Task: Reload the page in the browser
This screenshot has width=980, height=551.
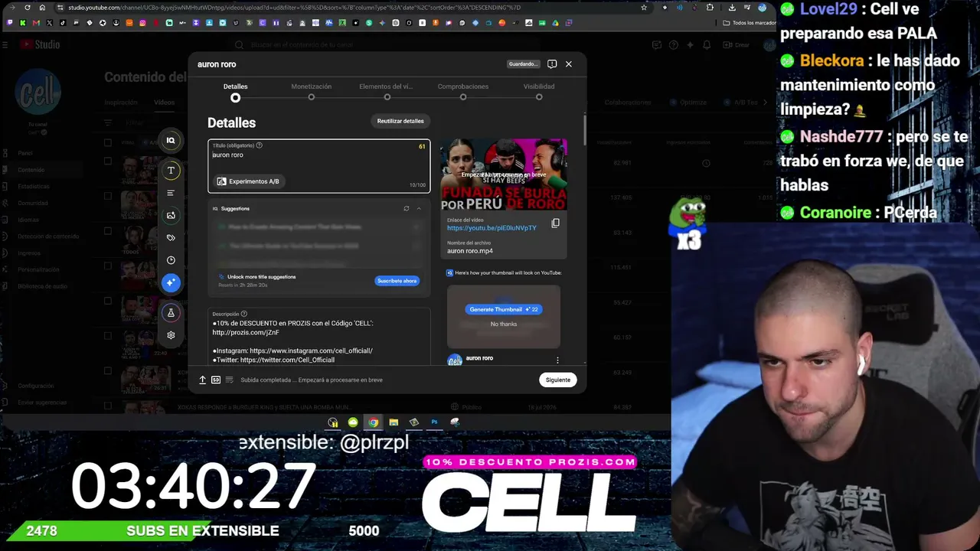Action: [x=28, y=8]
